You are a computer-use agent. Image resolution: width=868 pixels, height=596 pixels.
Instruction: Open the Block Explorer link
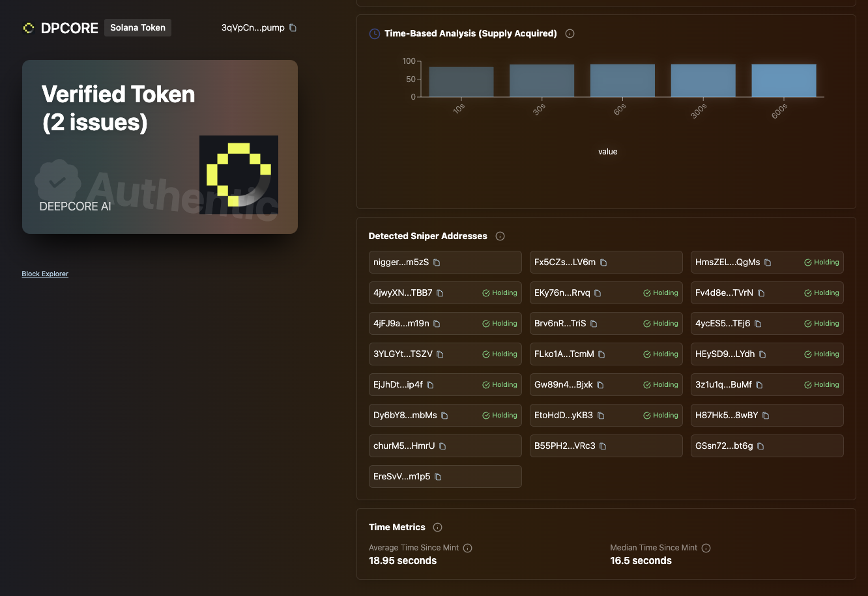pos(45,274)
